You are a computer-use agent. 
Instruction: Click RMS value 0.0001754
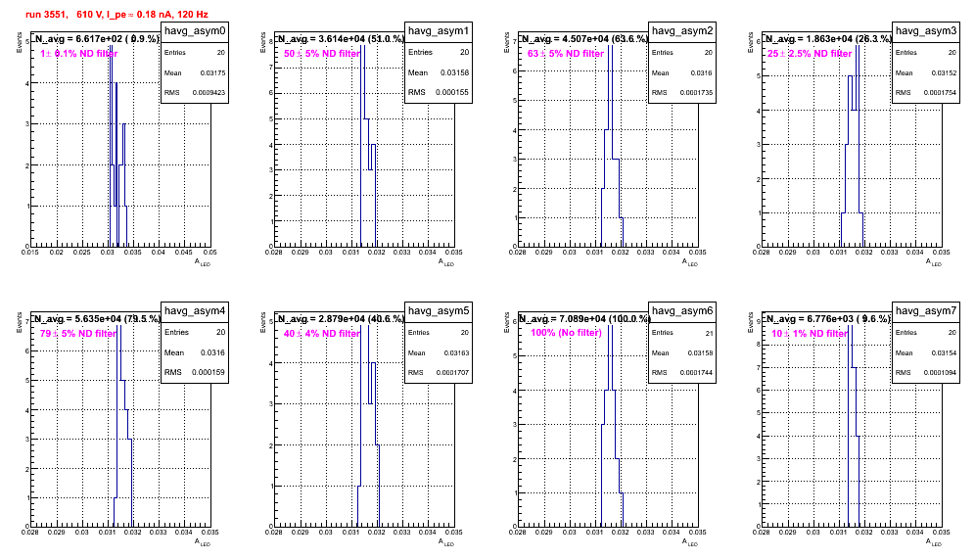(x=940, y=93)
